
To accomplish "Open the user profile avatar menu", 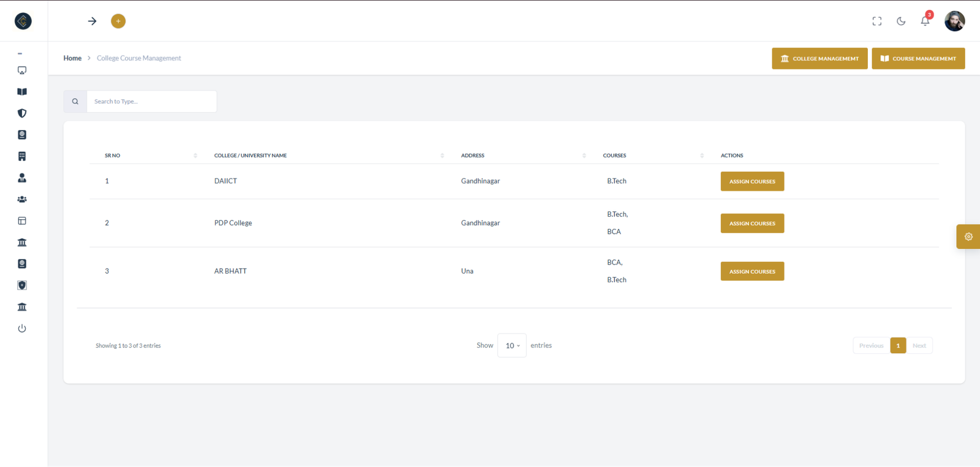I will pos(954,21).
